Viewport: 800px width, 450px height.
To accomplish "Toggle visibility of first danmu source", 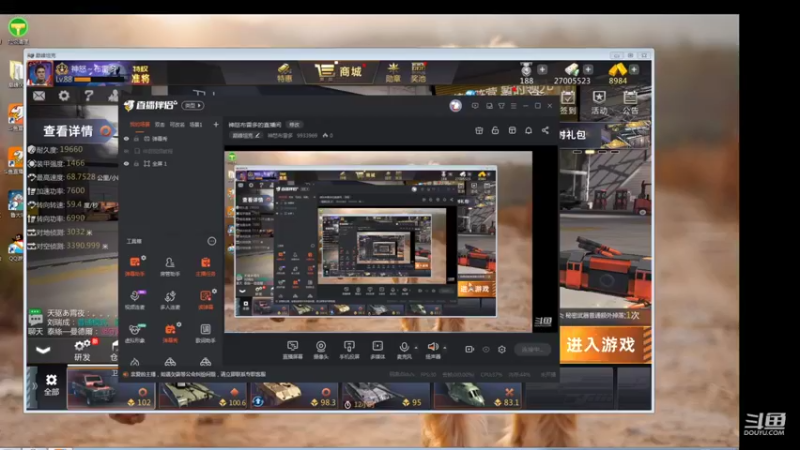I will click(127, 139).
